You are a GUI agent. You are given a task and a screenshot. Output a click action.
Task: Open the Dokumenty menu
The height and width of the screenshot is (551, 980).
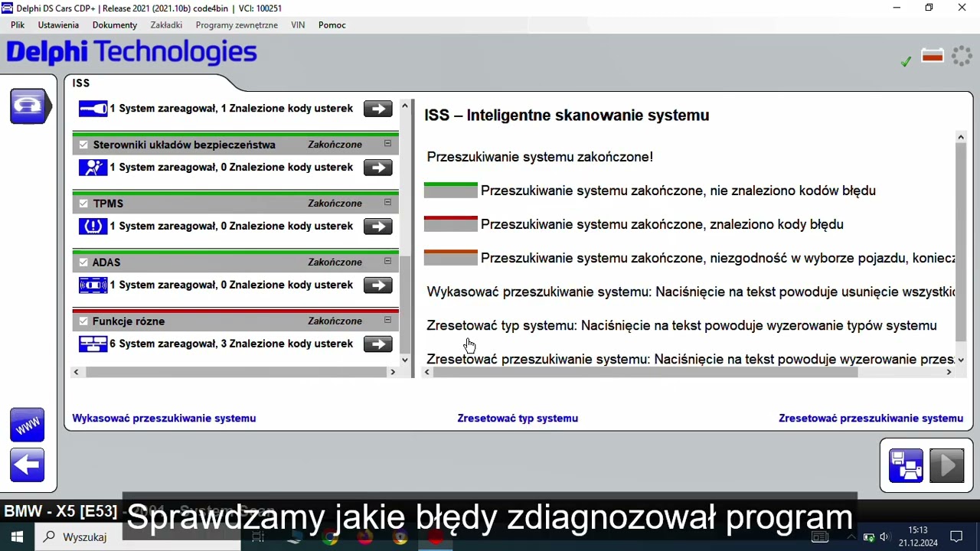115,25
